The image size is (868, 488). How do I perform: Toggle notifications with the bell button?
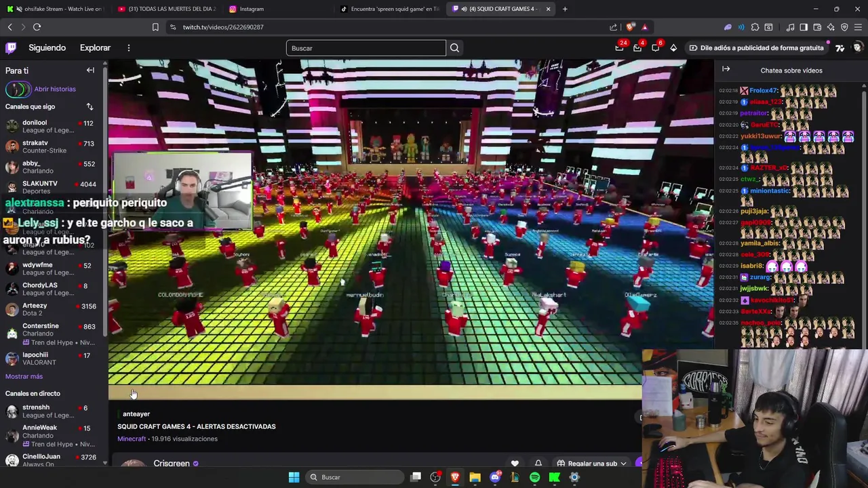coord(538,464)
